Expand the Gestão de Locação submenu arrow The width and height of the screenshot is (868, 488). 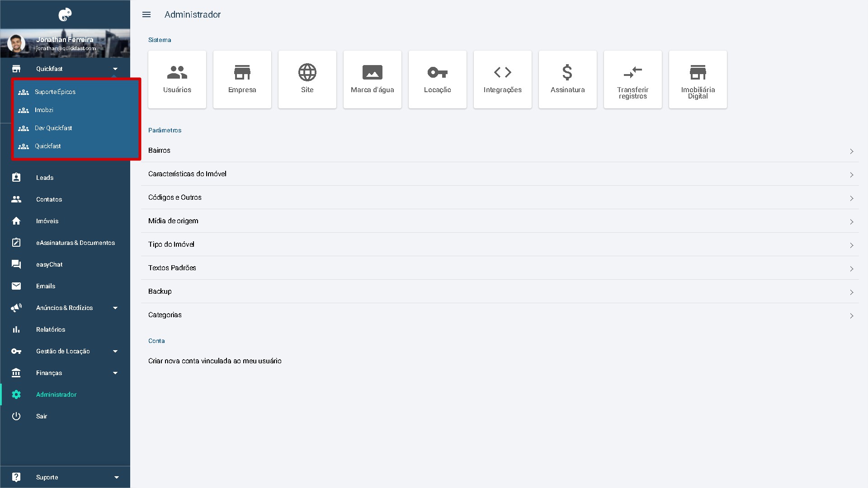(x=115, y=351)
